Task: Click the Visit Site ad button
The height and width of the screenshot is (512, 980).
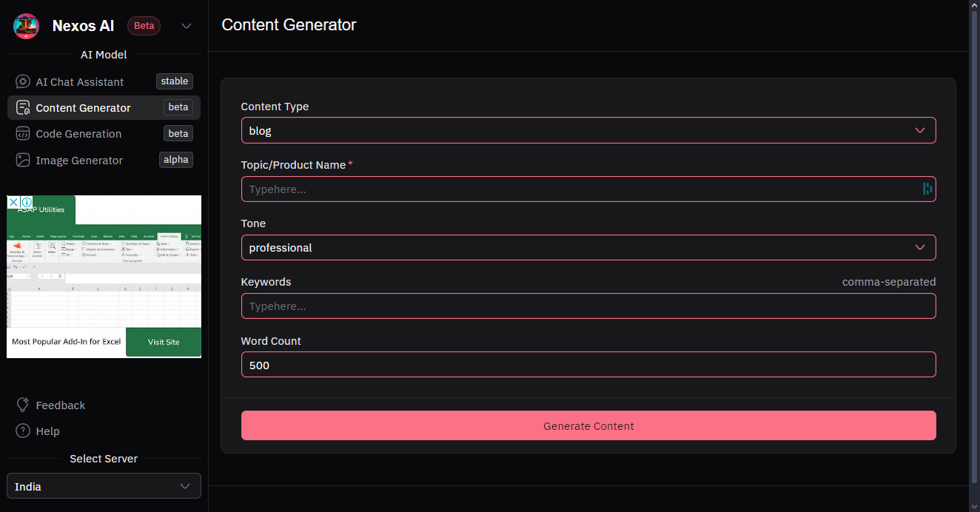Action: click(x=164, y=343)
